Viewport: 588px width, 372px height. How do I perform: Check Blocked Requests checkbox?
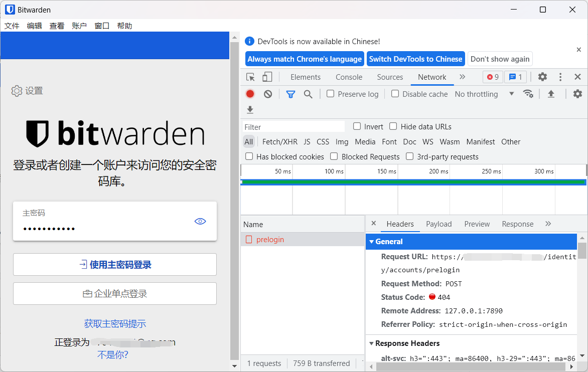coord(334,156)
